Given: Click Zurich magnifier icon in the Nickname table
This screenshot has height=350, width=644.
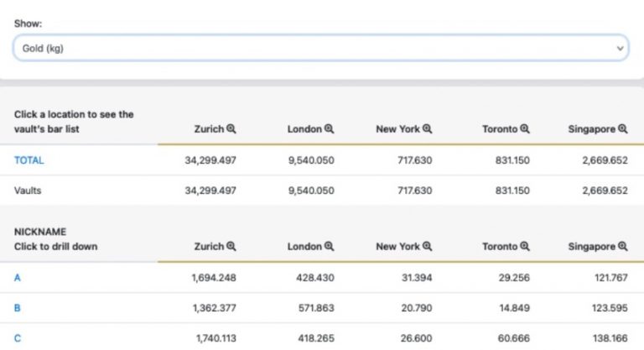Looking at the screenshot, I should coord(231,247).
